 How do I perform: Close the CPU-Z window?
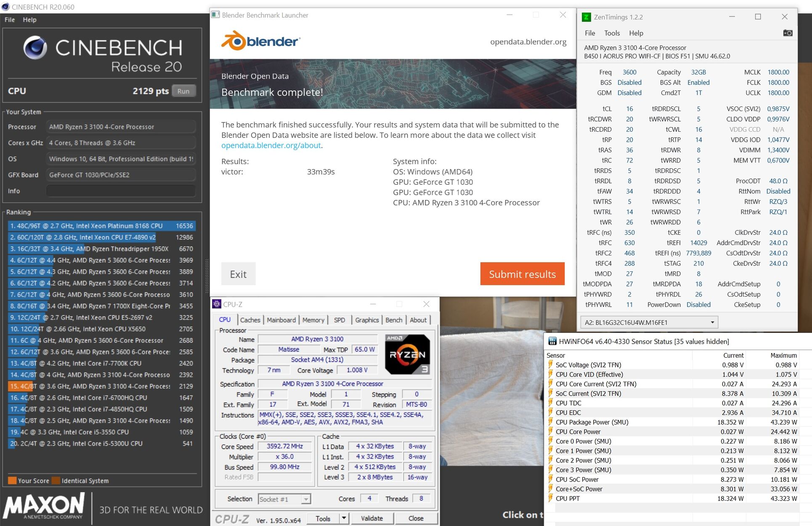426,304
